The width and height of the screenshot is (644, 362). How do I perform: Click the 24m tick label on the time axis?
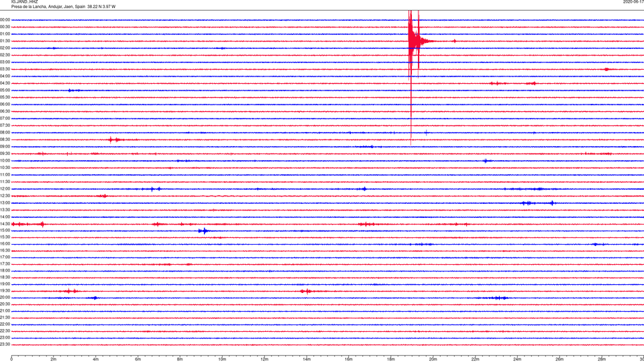[517, 359]
